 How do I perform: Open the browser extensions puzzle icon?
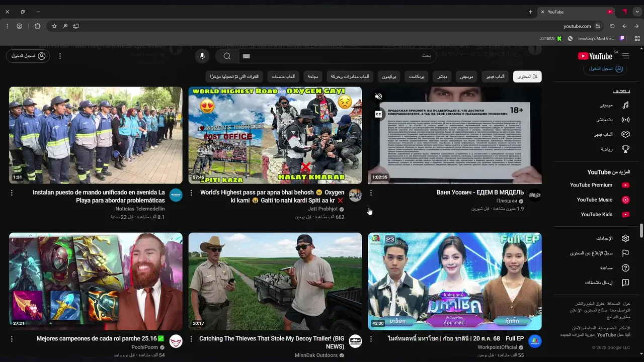coord(38,26)
